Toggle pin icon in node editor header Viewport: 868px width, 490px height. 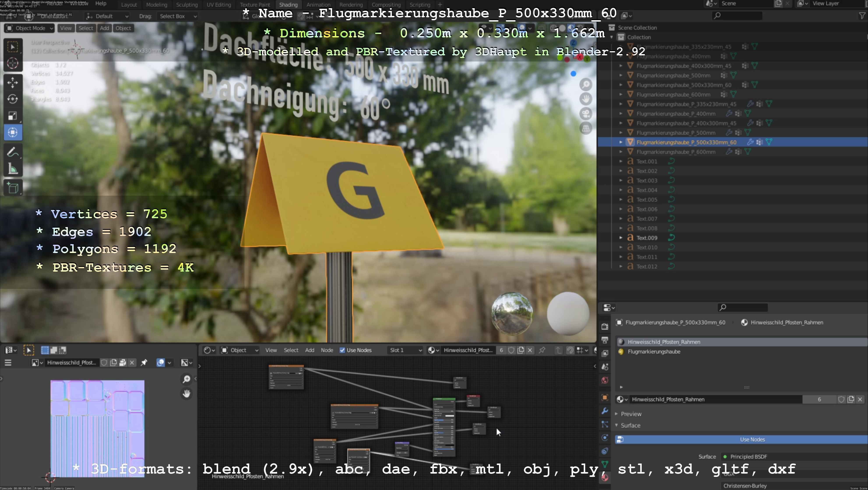(542, 350)
